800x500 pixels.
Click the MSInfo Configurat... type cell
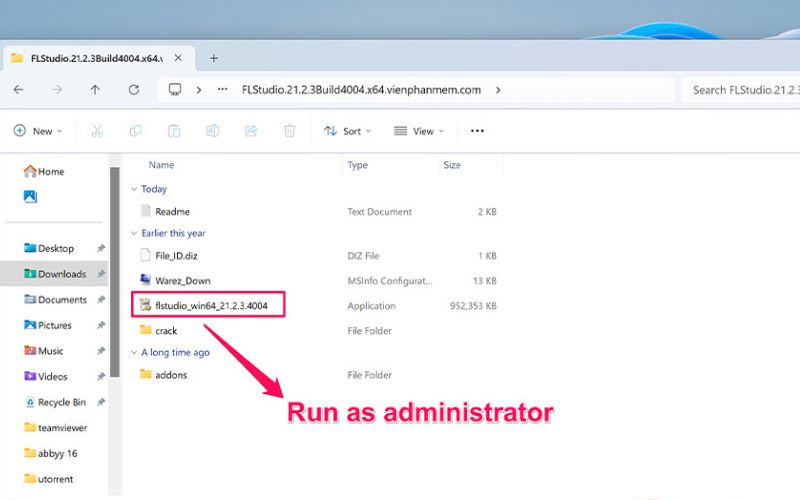point(390,281)
